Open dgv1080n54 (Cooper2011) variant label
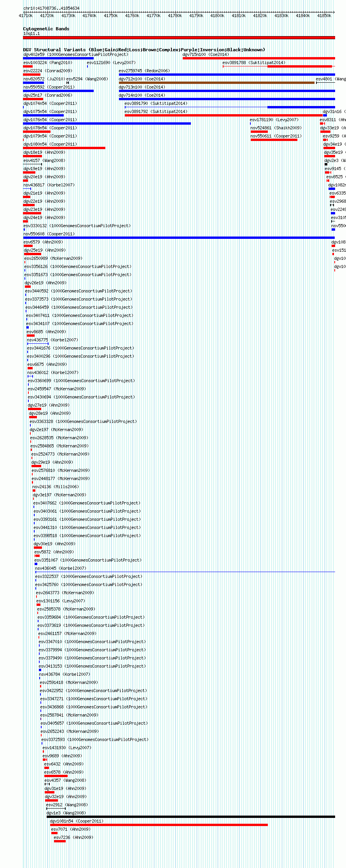This screenshot has width=346, height=868. click(50, 144)
